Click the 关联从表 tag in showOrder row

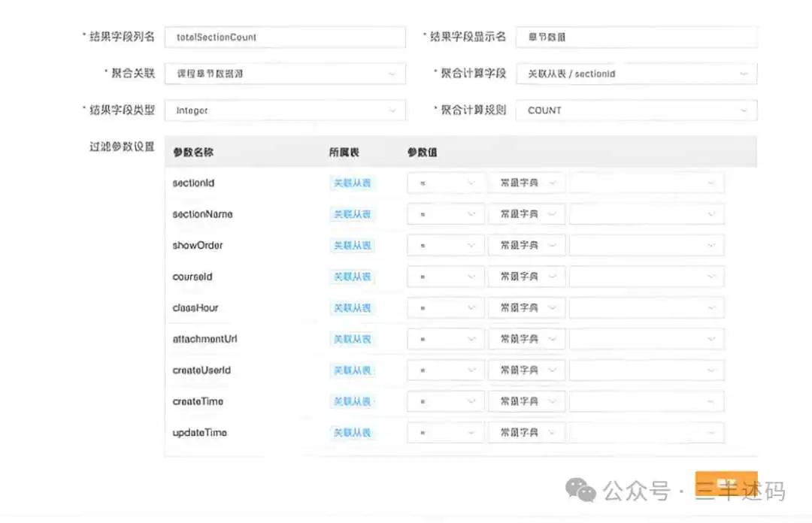pyautogui.click(x=352, y=246)
